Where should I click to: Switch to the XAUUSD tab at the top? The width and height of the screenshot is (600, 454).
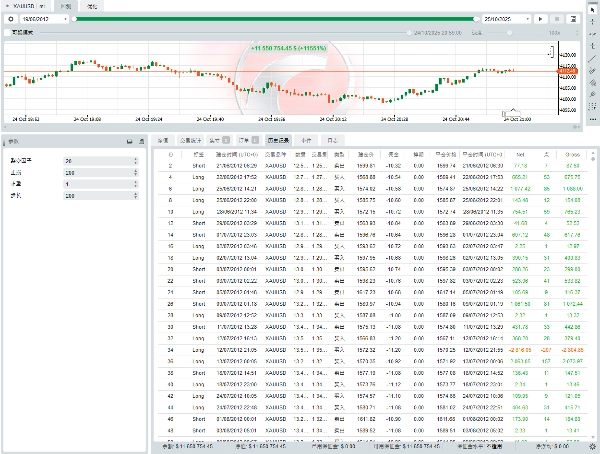22,5
